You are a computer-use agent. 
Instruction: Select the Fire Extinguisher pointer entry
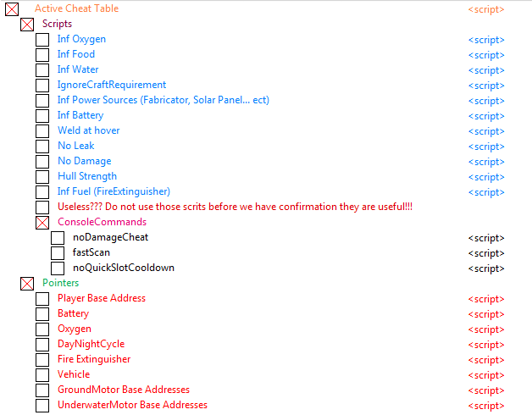click(94, 359)
